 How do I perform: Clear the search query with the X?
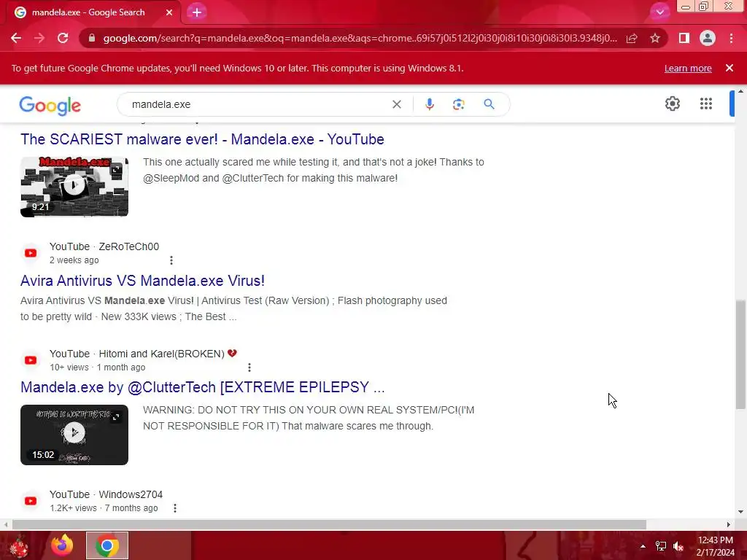pyautogui.click(x=396, y=104)
